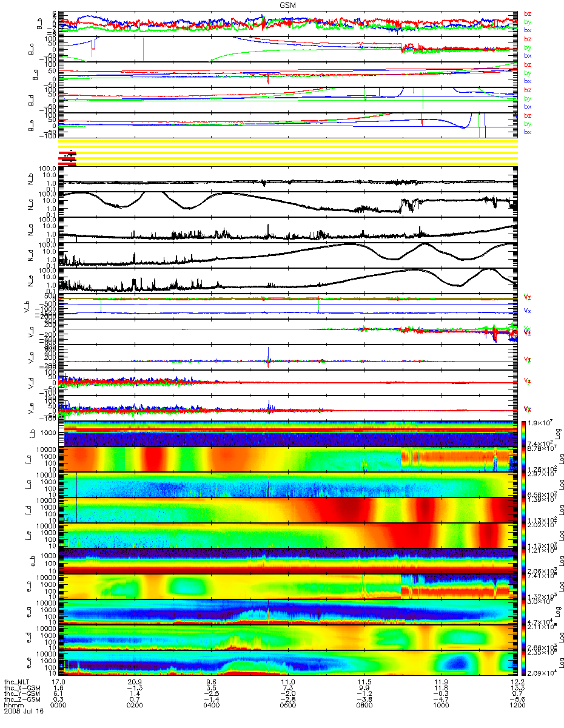Click the MLT value 20.9

pos(135,682)
